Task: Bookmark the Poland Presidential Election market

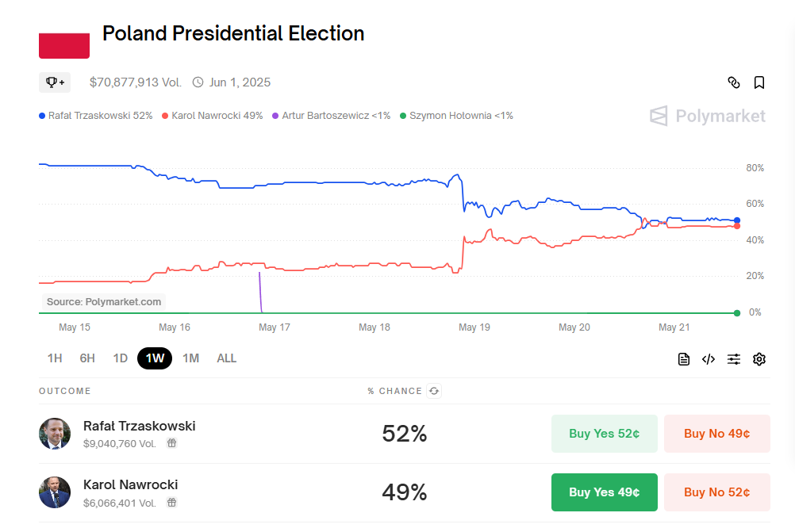Action: pos(759,82)
